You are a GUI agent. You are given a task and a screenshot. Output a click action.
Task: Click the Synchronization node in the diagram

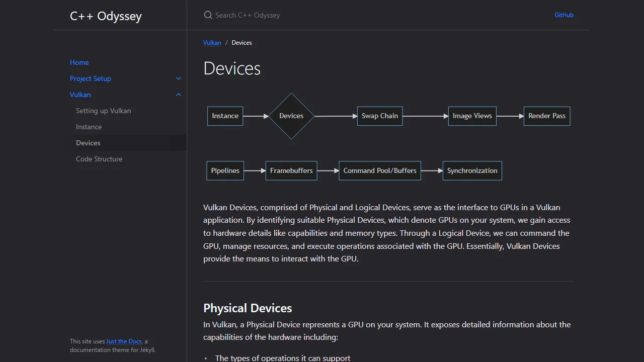pos(472,170)
